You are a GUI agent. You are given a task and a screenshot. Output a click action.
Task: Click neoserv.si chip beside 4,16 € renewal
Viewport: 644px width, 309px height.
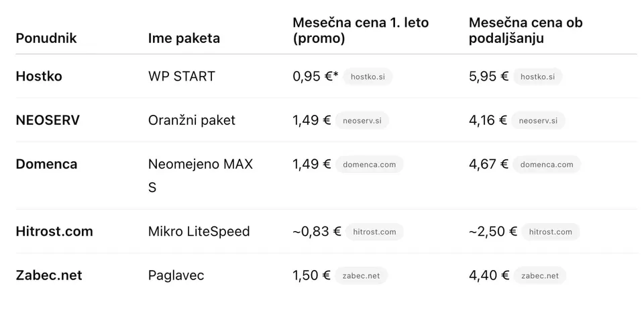538,120
